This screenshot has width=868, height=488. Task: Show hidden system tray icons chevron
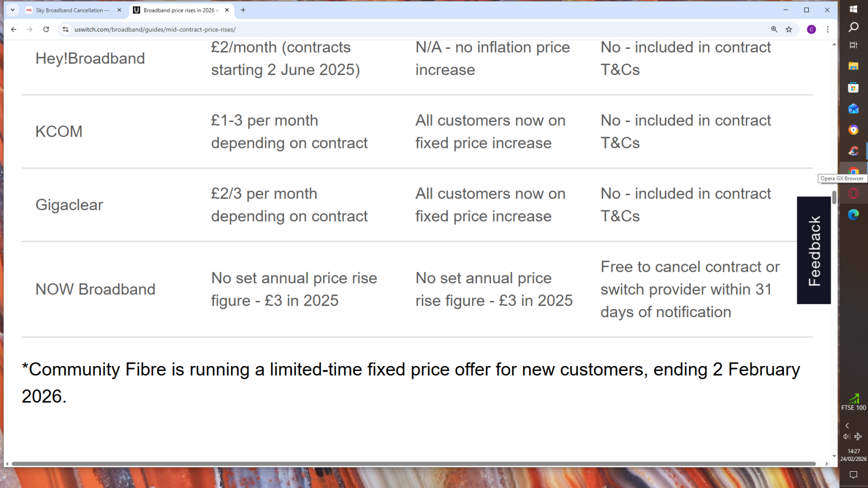tap(847, 426)
